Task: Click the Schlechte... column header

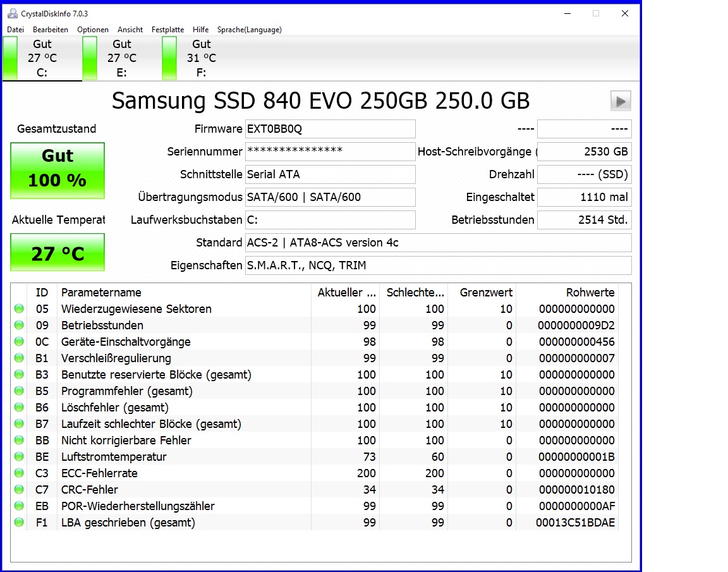Action: (x=414, y=293)
